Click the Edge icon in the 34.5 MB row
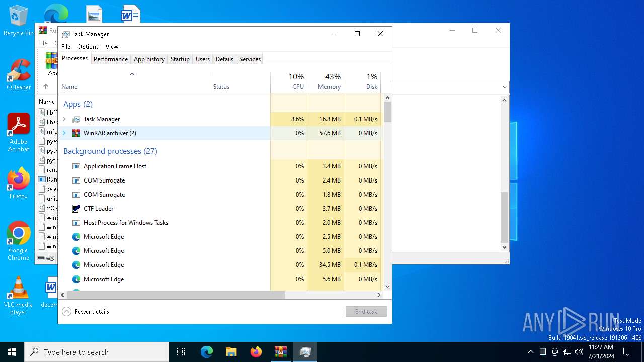 [x=76, y=265]
